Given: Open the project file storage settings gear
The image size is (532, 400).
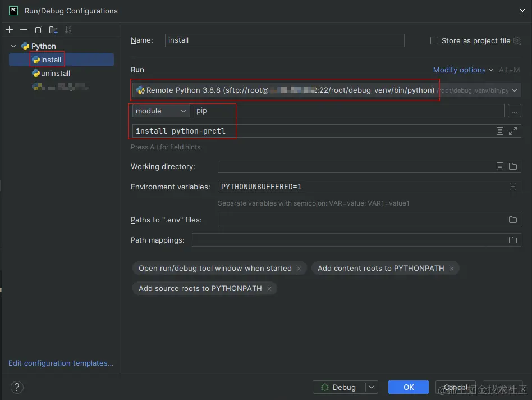Looking at the screenshot, I should coord(517,41).
